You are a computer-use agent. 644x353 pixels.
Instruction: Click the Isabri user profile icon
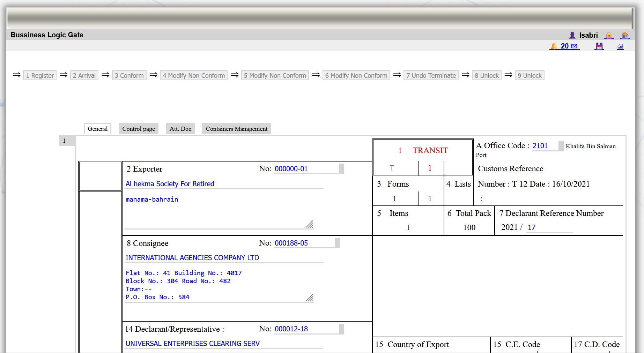point(572,35)
